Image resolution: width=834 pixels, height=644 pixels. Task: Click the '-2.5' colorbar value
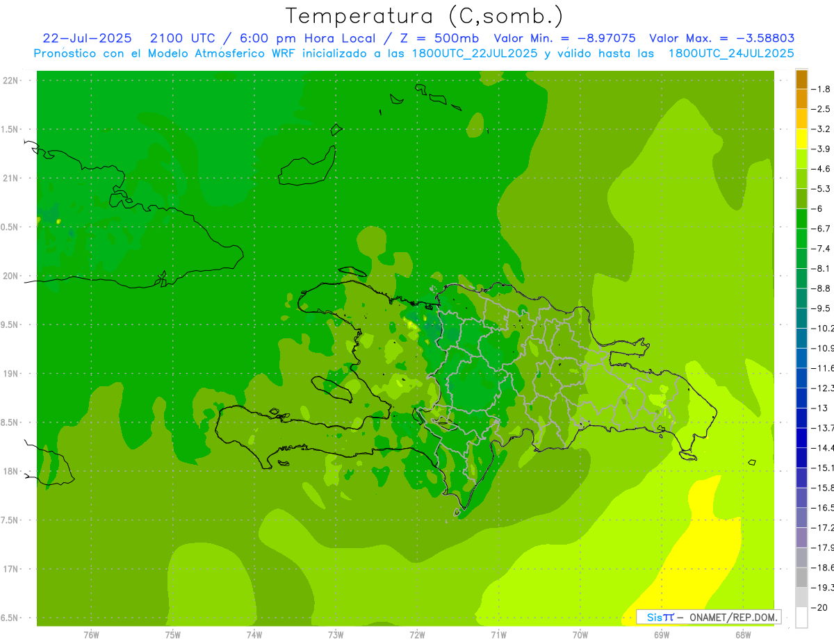click(822, 109)
